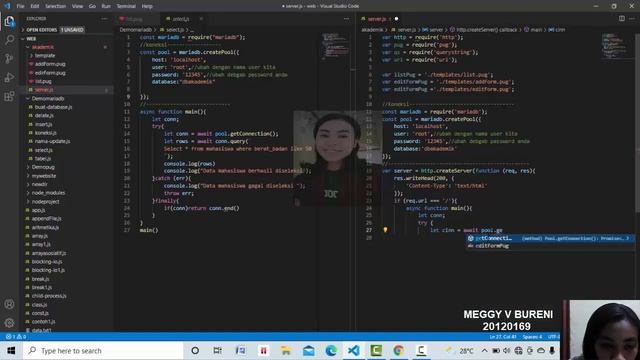Collapse the Demomariadb folder
640x360 pixels.
tap(48, 99)
